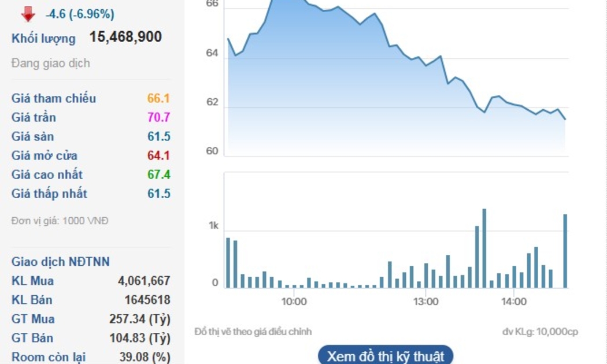Click the 14:00 time axis marker
The height and width of the screenshot is (364, 607).
[513, 302]
